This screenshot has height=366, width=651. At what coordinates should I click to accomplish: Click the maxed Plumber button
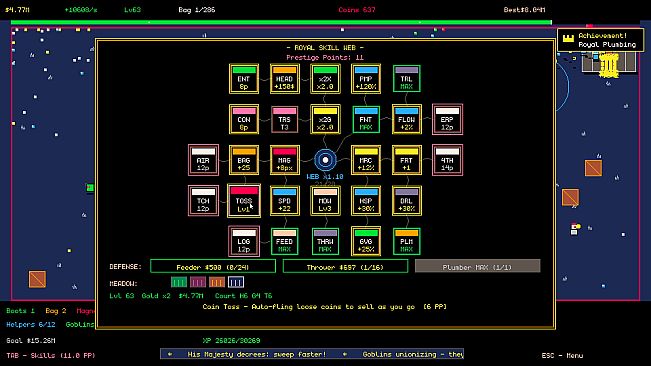pos(477,266)
